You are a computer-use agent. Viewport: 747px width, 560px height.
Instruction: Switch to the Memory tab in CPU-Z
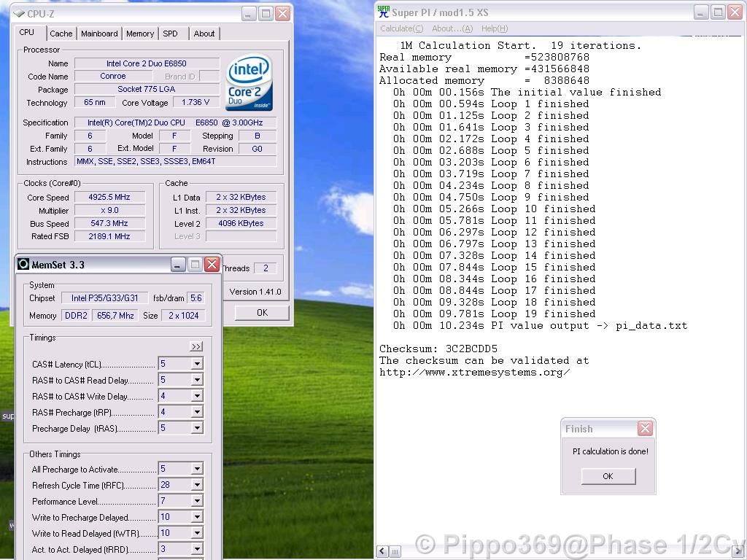[140, 34]
